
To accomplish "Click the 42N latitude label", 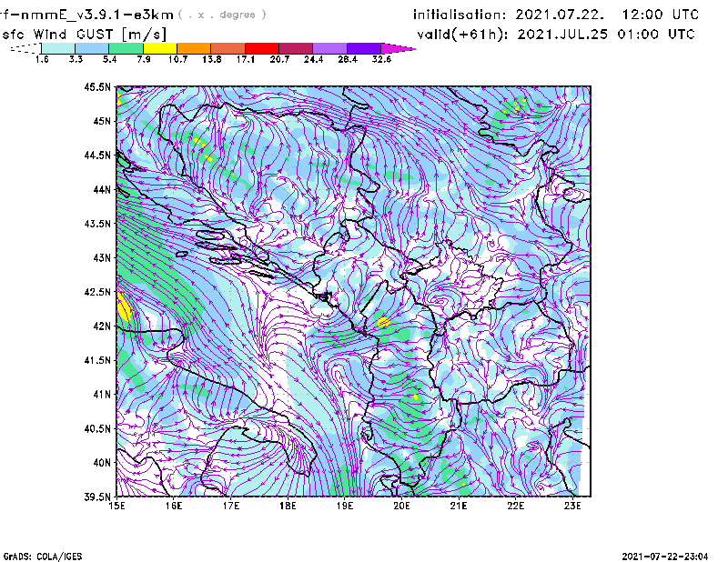I will point(102,326).
